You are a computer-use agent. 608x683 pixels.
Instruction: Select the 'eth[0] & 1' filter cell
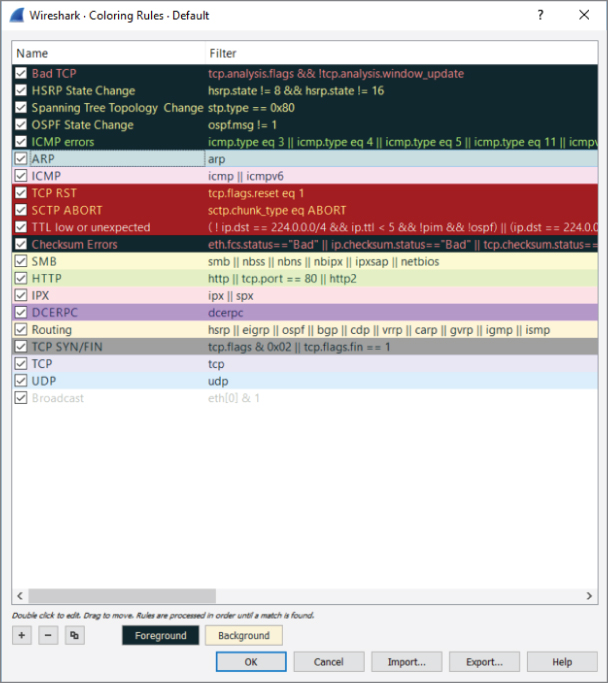[233, 398]
